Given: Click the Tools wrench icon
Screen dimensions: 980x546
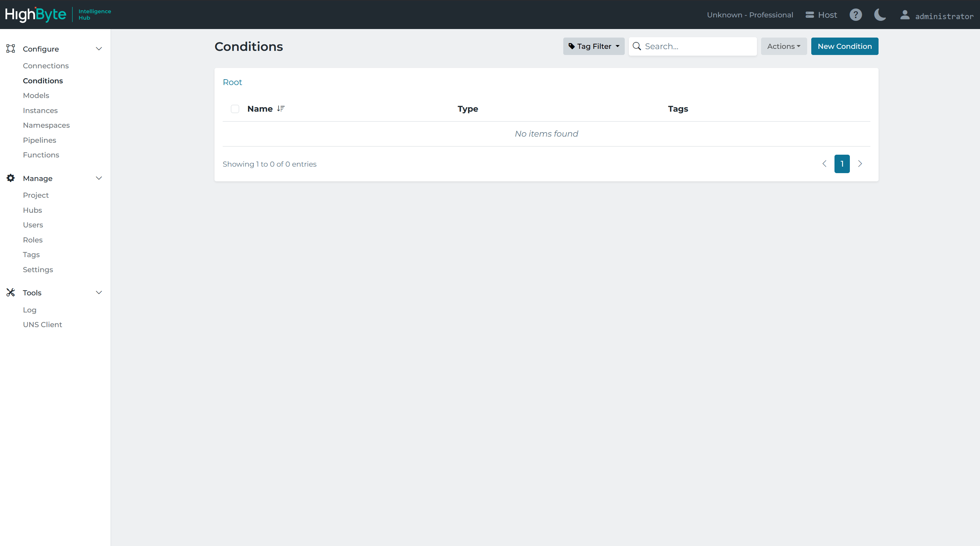Looking at the screenshot, I should 11,292.
